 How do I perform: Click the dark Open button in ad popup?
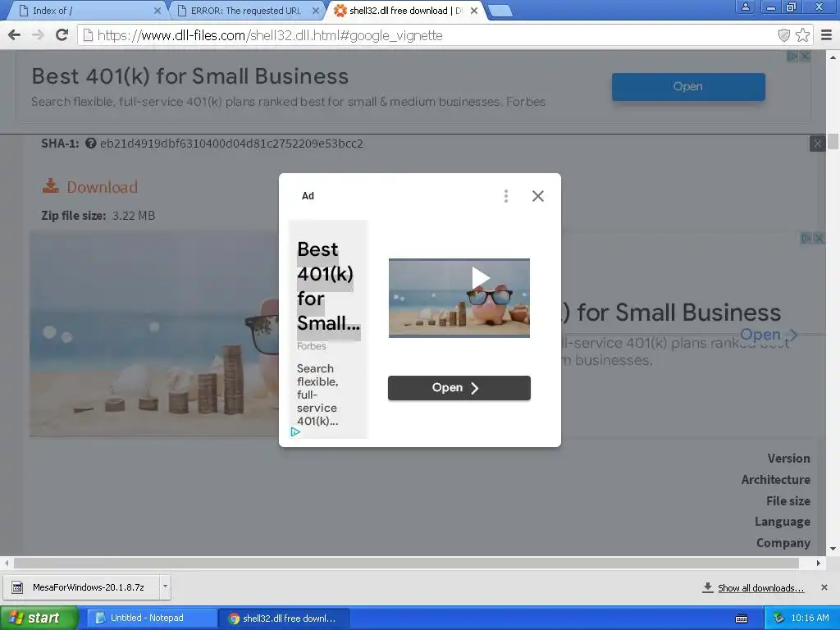[459, 388]
